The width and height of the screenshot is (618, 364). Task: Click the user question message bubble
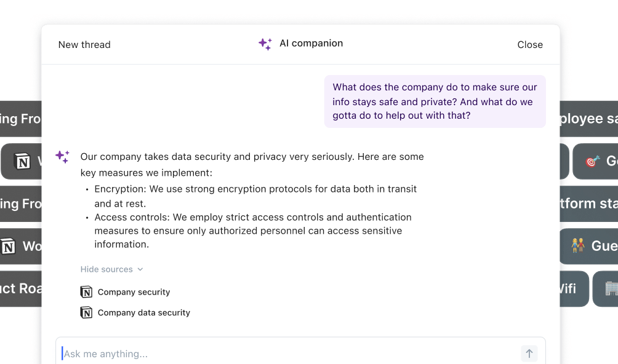435,101
